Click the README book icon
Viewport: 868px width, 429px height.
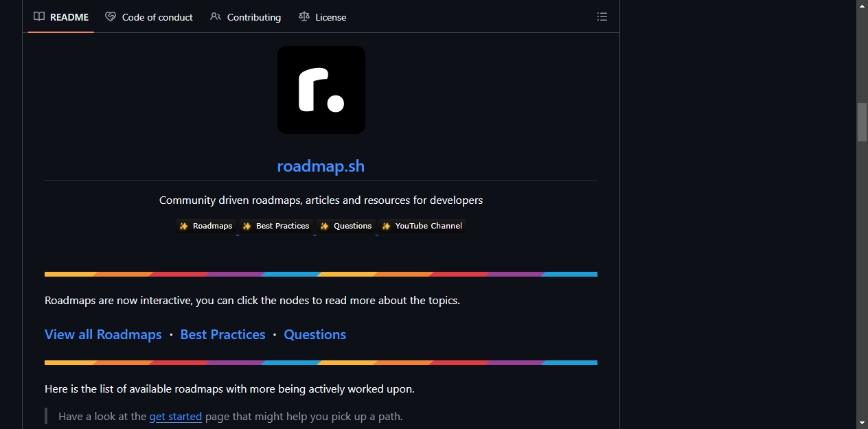point(39,16)
